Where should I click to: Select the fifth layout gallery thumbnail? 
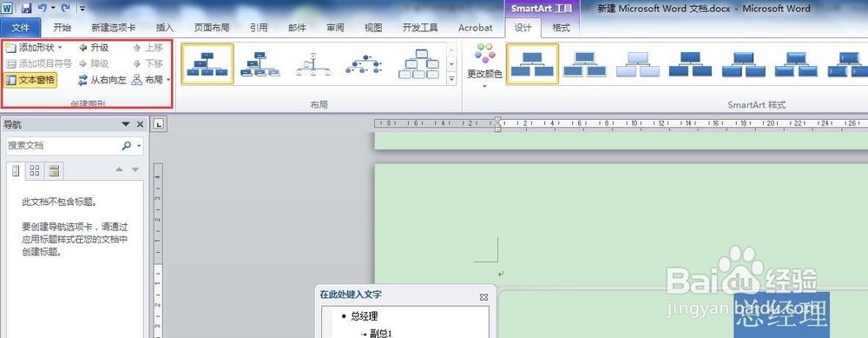click(x=418, y=63)
